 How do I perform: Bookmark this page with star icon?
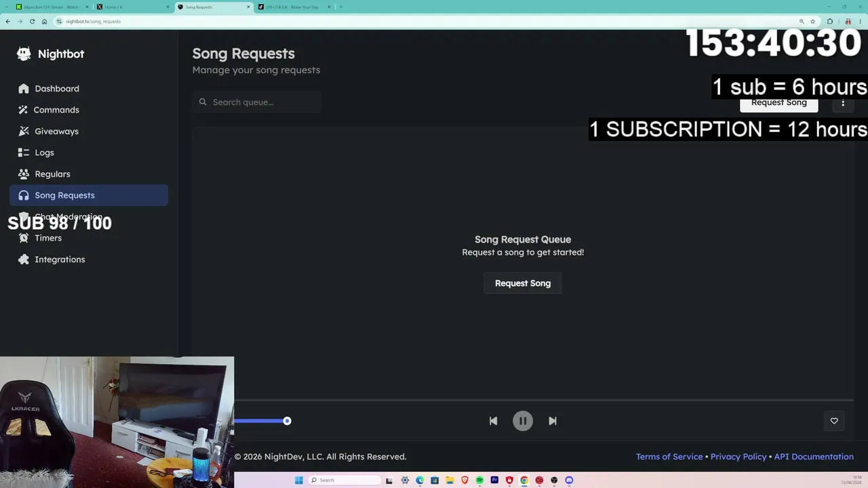click(x=812, y=21)
